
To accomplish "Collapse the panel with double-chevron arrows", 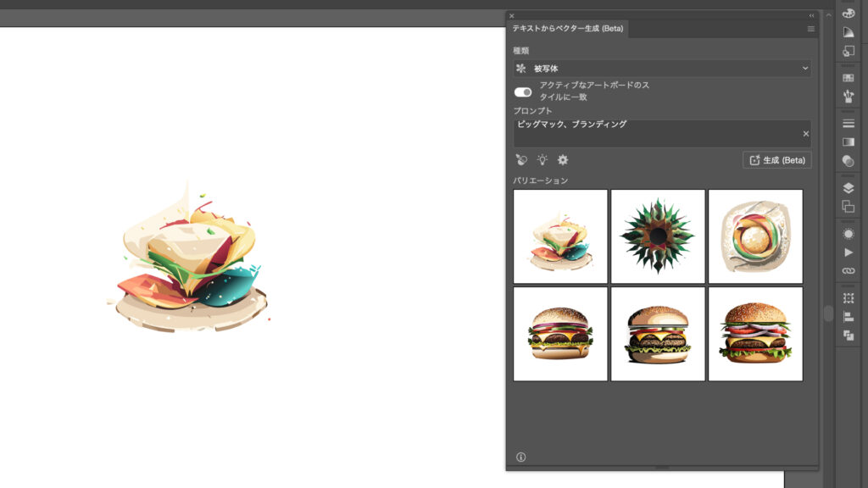I will [811, 15].
